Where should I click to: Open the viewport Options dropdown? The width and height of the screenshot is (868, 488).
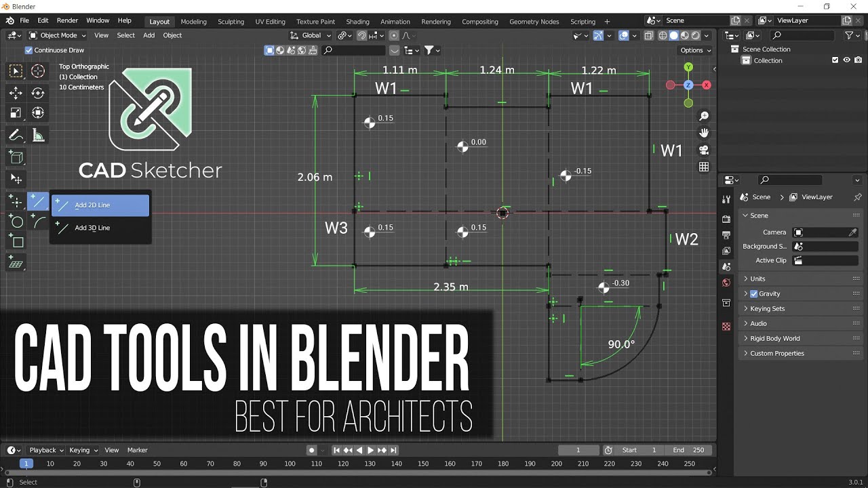pyautogui.click(x=696, y=50)
